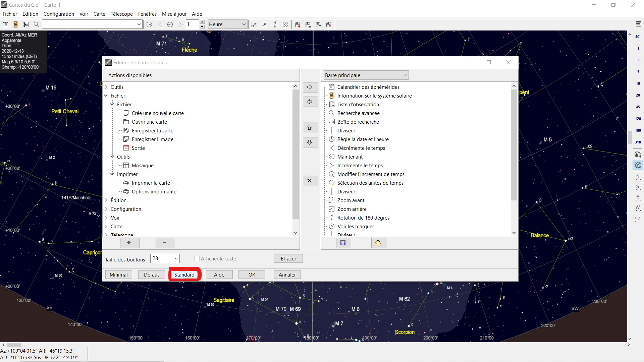Screen dimensions: 644x362
Task: Switch to equatorial coordinates icon on right bar
Action: (637, 154)
